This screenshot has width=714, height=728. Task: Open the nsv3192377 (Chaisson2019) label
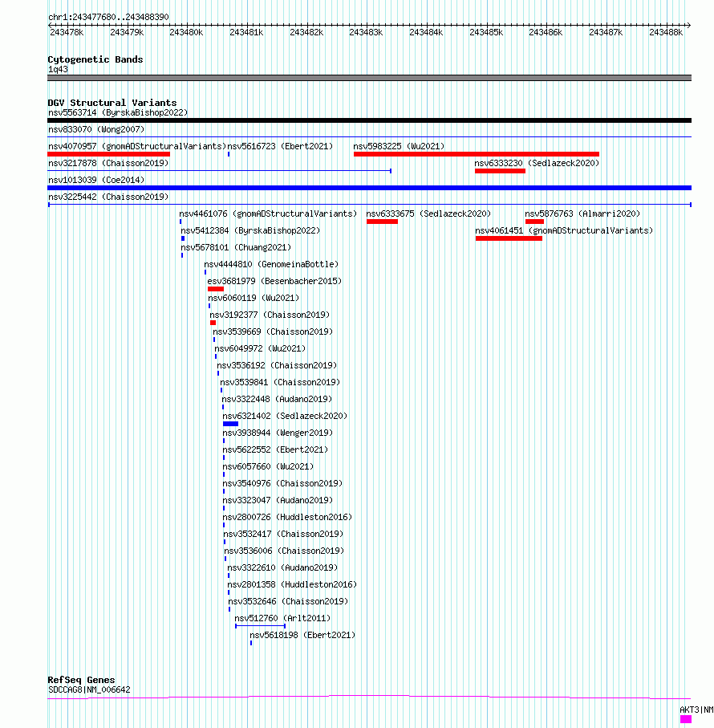(270, 315)
